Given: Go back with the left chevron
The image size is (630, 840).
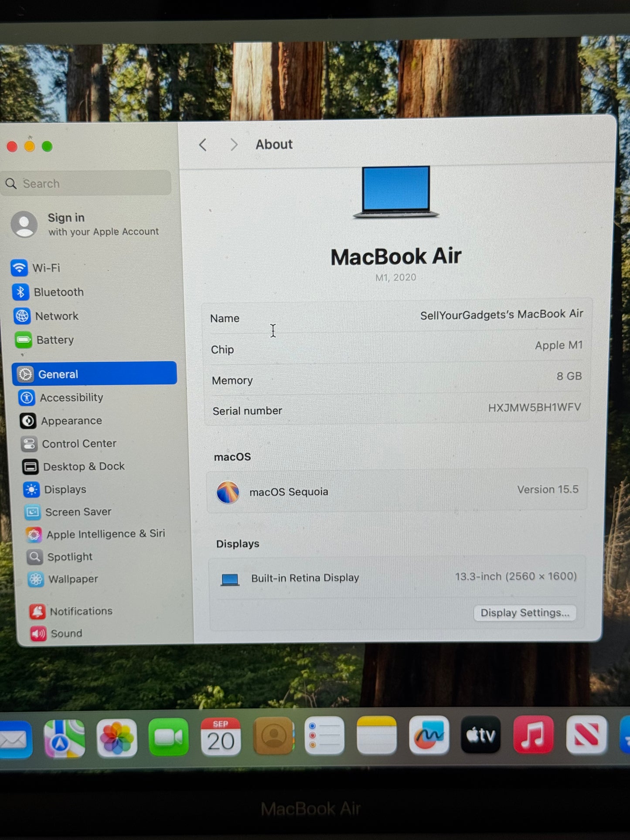Looking at the screenshot, I should pyautogui.click(x=203, y=145).
